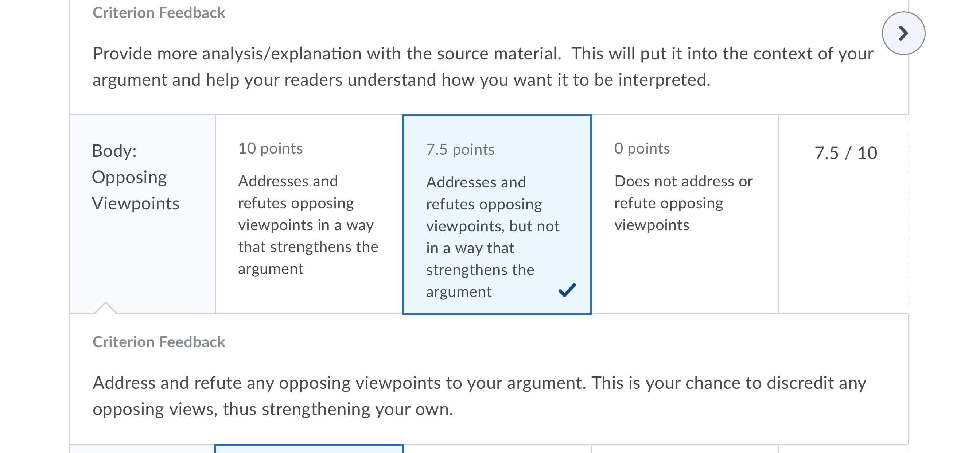980x453 pixels.
Task: Click the '10 points' label
Action: click(271, 148)
